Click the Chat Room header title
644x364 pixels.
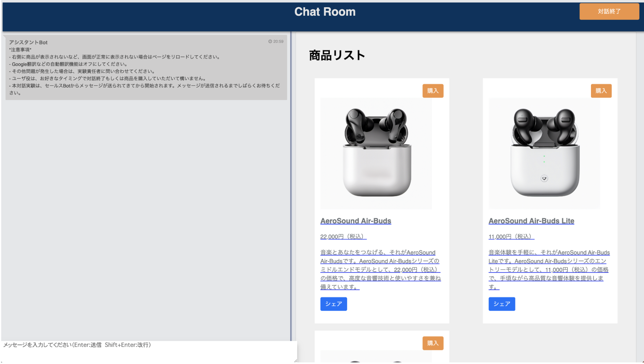pyautogui.click(x=325, y=12)
